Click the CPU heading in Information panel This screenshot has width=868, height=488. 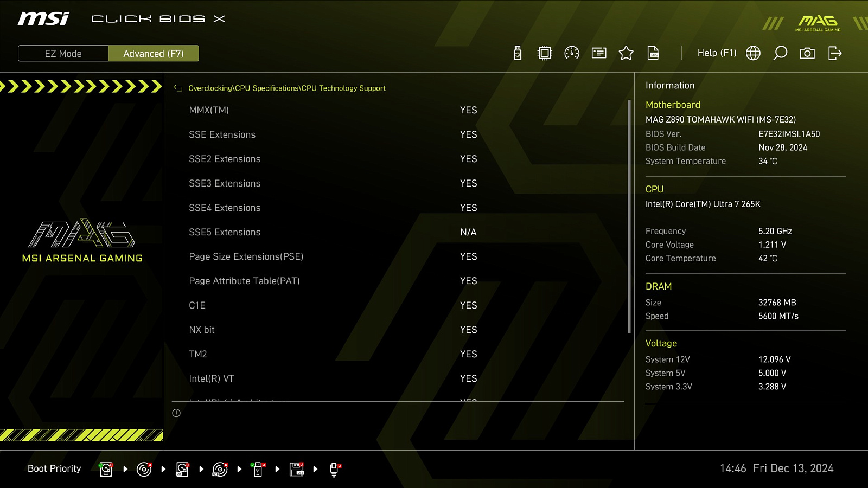point(654,189)
